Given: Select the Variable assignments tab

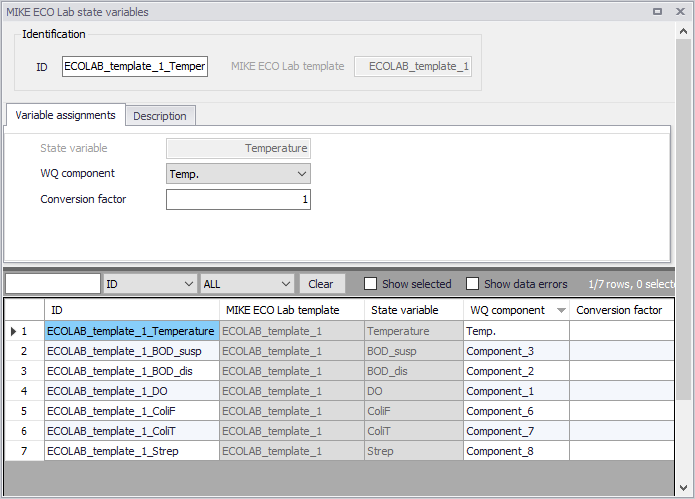Looking at the screenshot, I should 65,115.
